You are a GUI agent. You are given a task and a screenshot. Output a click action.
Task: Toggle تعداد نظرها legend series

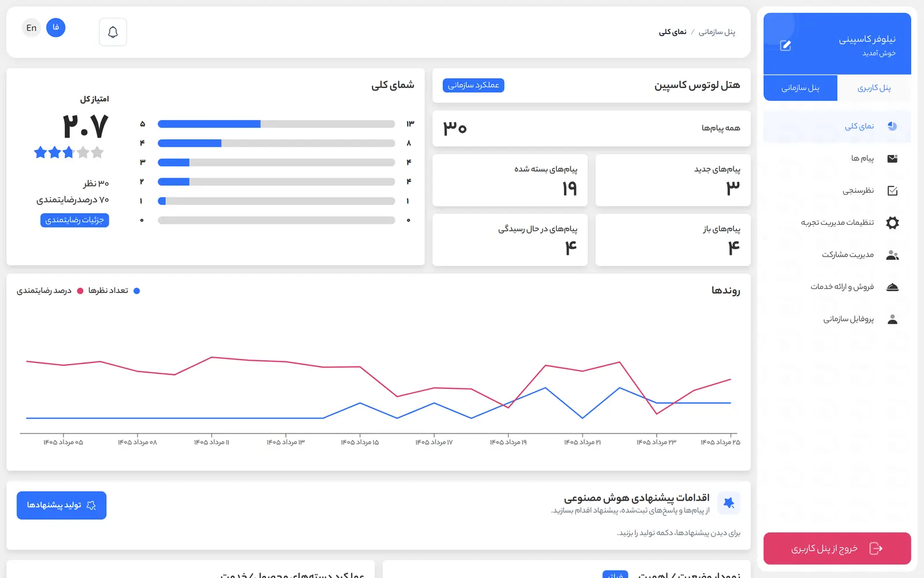tap(114, 291)
